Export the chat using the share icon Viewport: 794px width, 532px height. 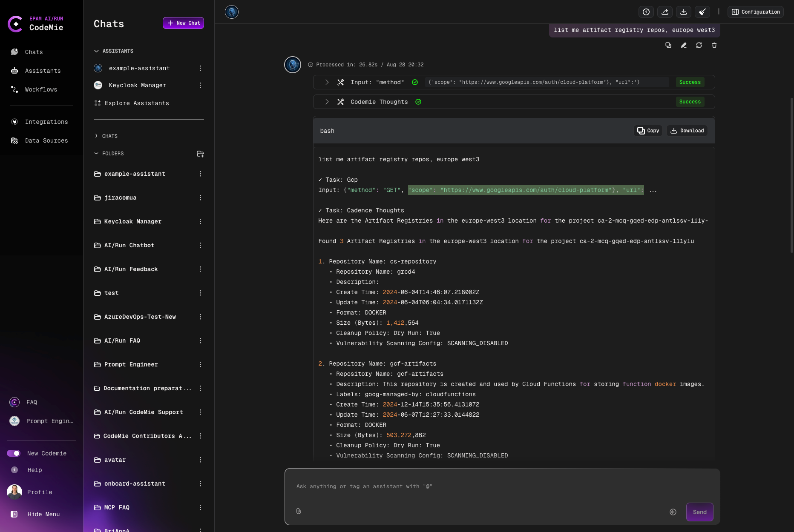click(x=665, y=12)
